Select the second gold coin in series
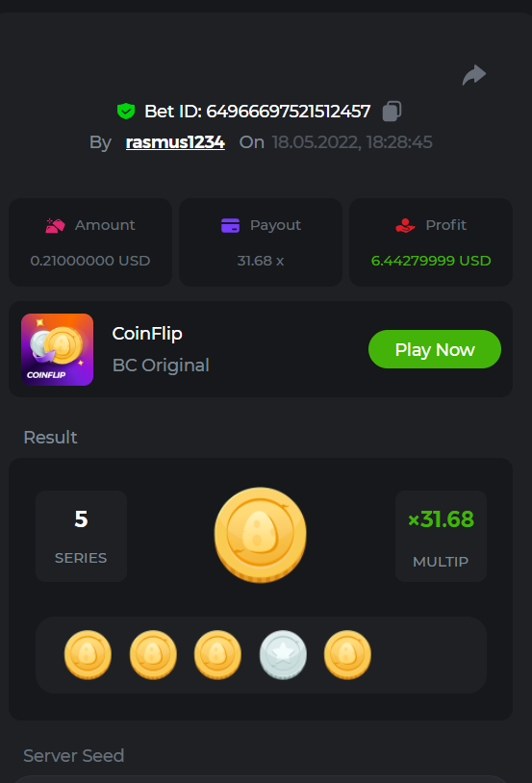Viewport: 532px width, 783px height. coord(153,655)
